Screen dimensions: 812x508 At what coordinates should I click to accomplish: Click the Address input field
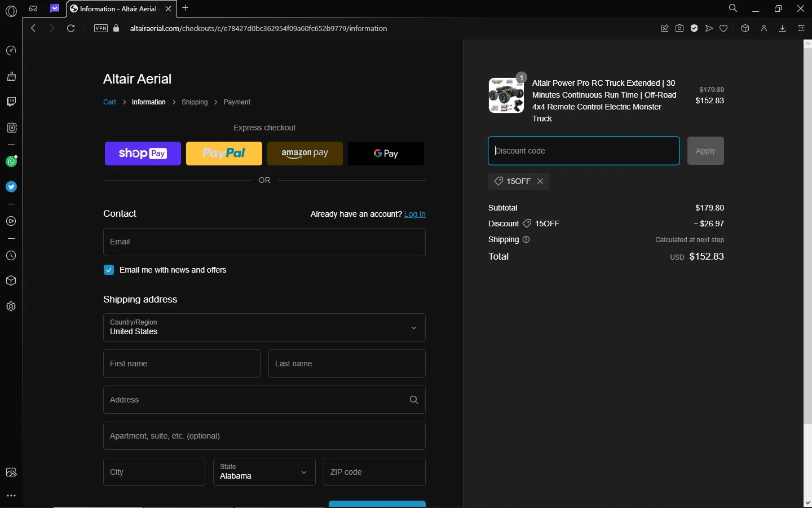coord(264,400)
